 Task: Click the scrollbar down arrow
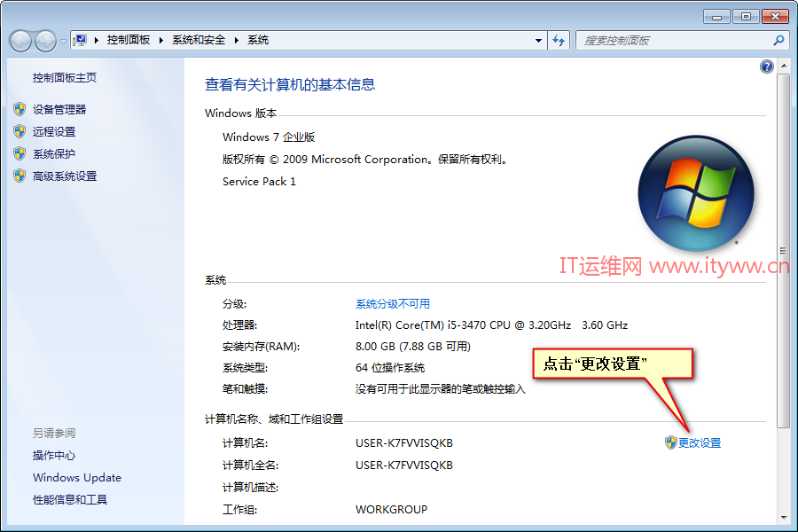(x=783, y=517)
